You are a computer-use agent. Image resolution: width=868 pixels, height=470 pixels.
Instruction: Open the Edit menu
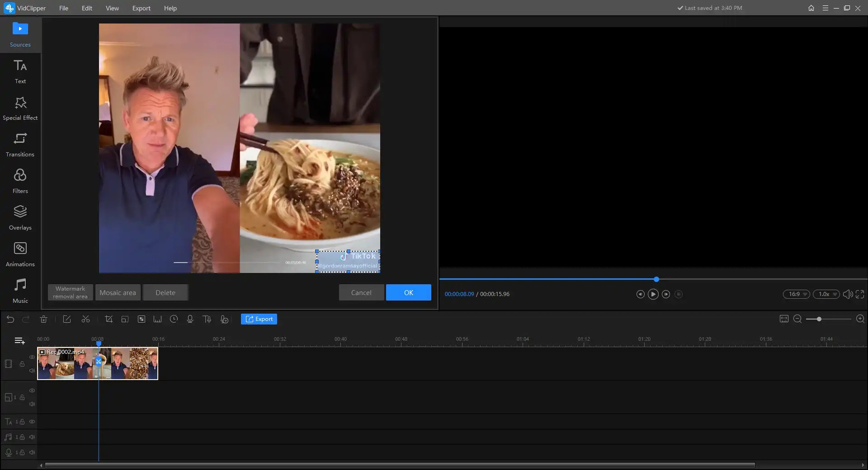tap(87, 8)
